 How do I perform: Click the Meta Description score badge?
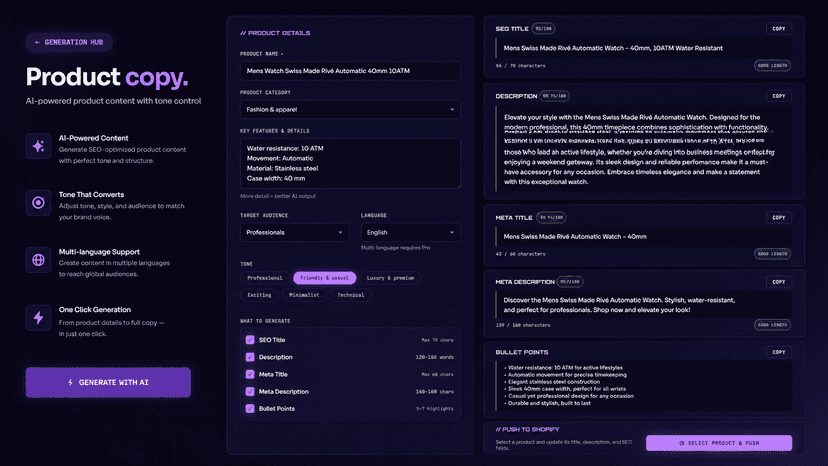click(570, 282)
